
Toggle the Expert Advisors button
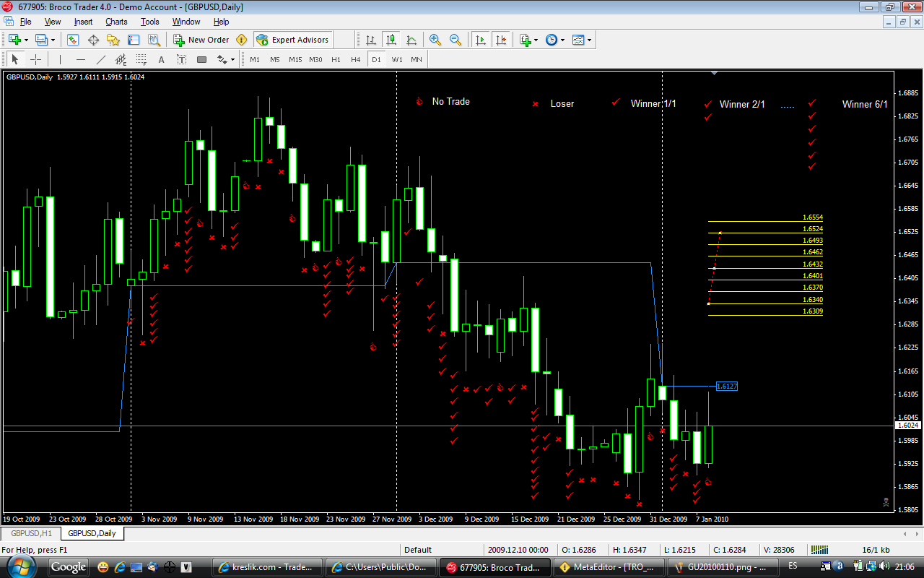click(292, 40)
